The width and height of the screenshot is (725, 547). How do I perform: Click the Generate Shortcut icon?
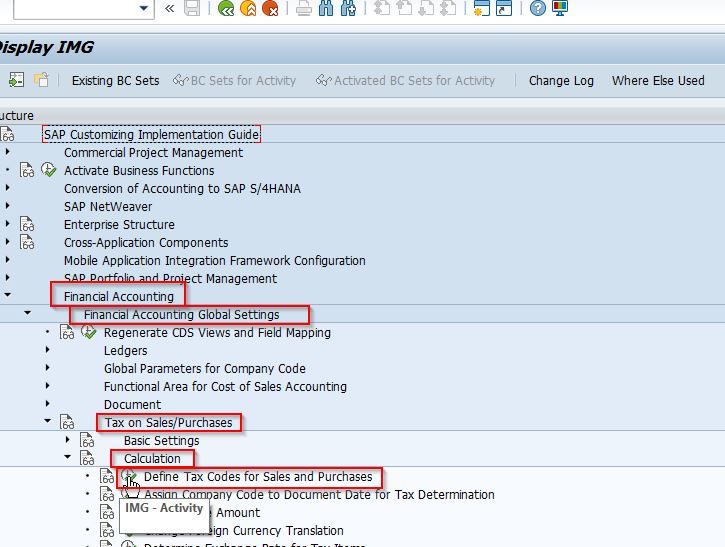click(504, 8)
